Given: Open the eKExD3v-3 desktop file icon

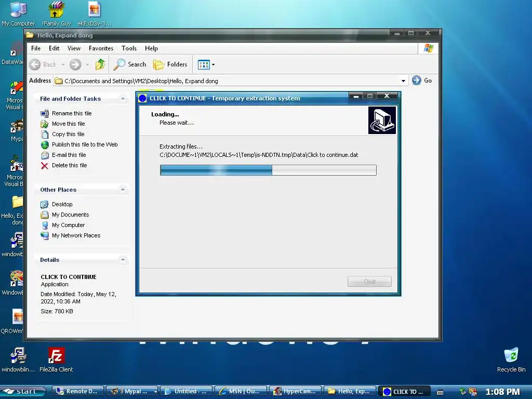Looking at the screenshot, I should (94, 14).
